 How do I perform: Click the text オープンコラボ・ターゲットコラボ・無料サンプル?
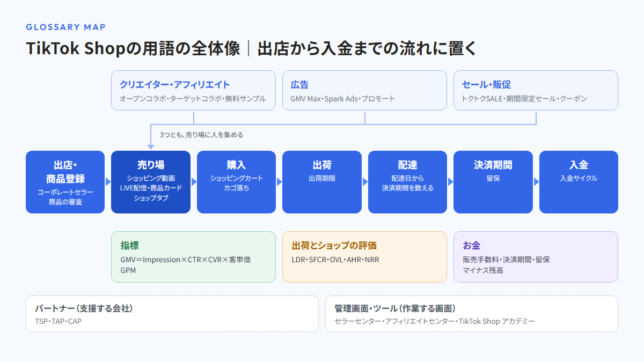point(193,99)
